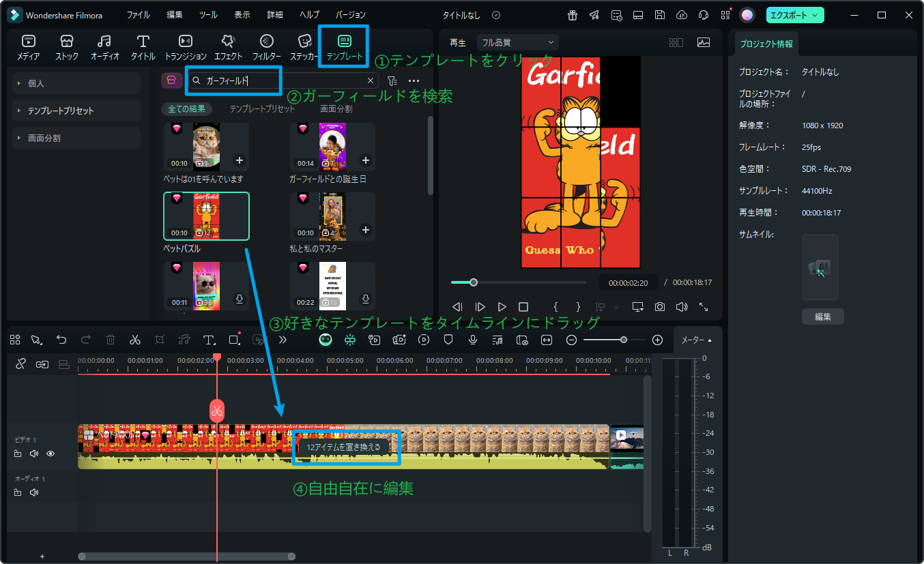The image size is (924, 564).
Task: Click the 編集 button under thumbnail
Action: click(822, 316)
